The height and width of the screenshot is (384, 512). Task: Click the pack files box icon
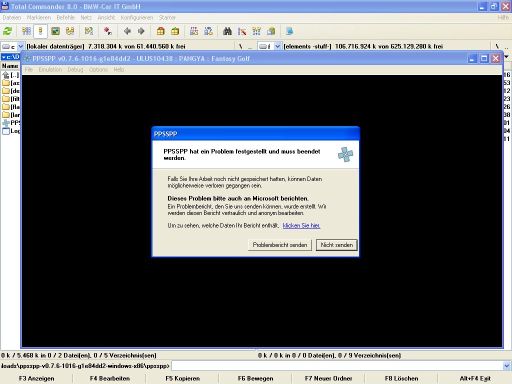click(161, 31)
